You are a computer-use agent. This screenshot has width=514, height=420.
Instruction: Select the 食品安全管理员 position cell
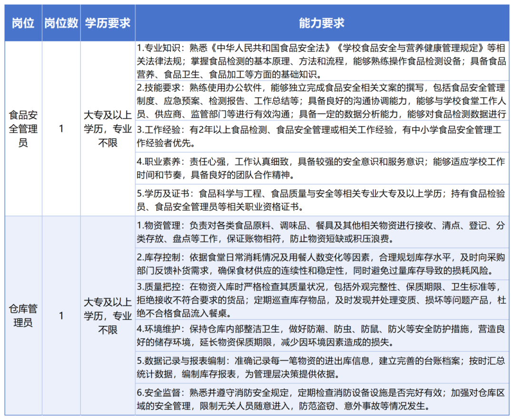click(x=23, y=128)
